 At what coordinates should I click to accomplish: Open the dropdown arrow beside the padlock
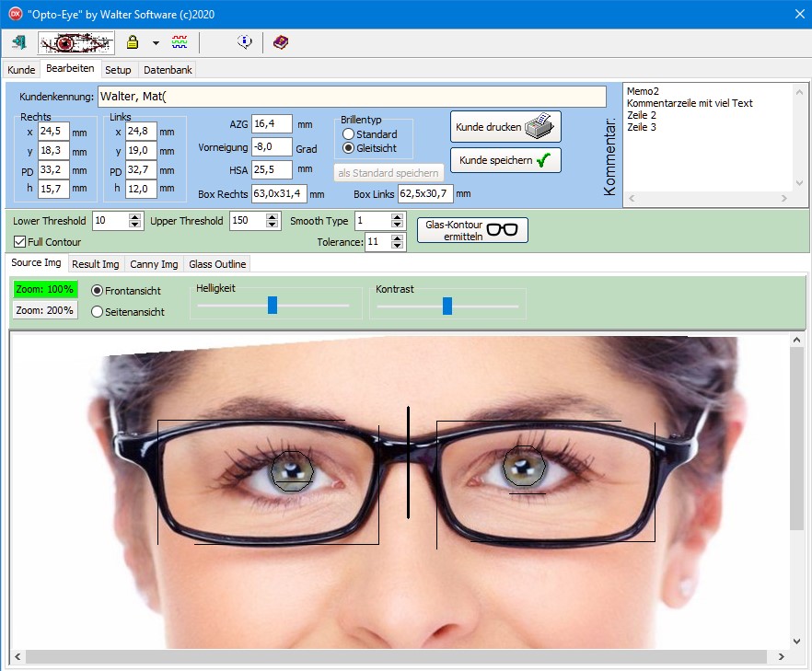click(x=156, y=43)
